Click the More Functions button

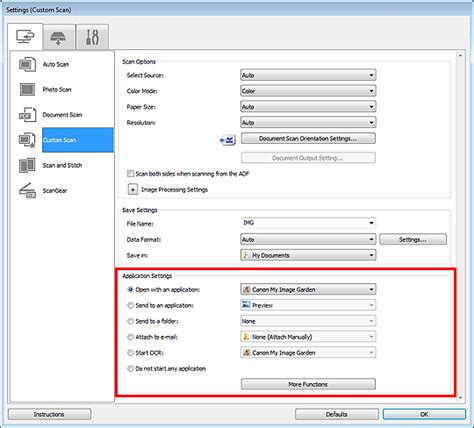tap(308, 384)
